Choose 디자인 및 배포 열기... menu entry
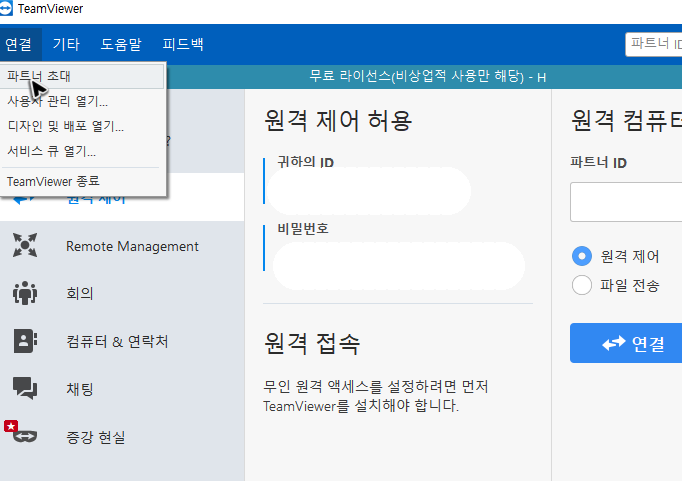Viewport: 682px width, 481px height. click(82, 127)
